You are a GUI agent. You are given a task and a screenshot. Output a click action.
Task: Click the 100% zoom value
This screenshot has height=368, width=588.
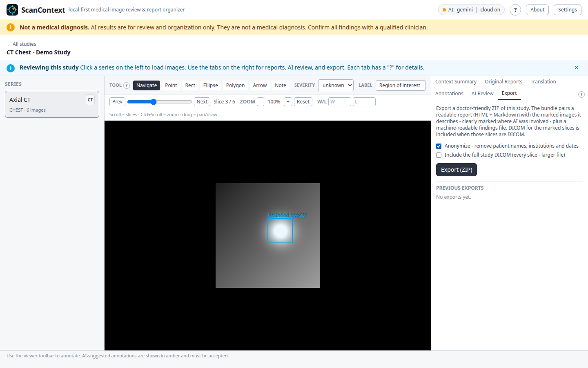(274, 102)
